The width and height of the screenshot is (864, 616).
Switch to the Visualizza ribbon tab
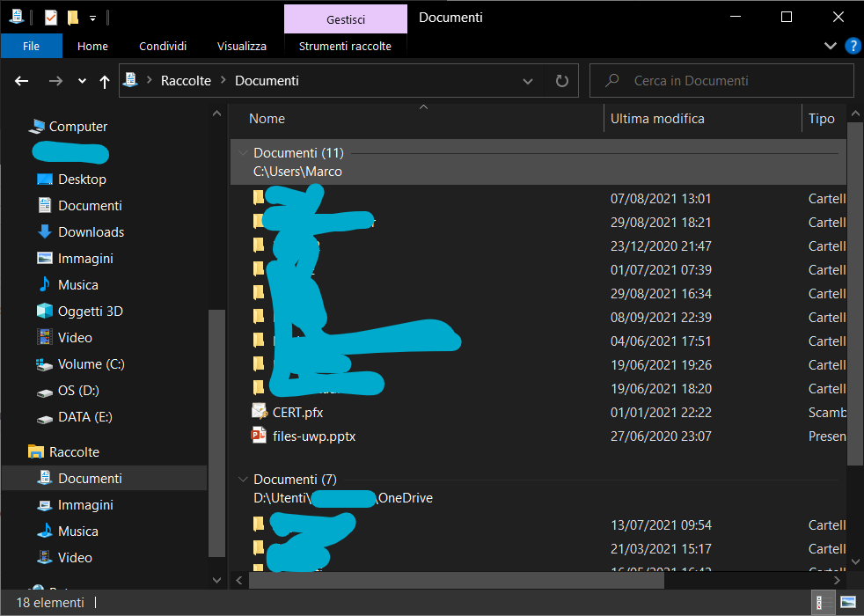[x=241, y=46]
